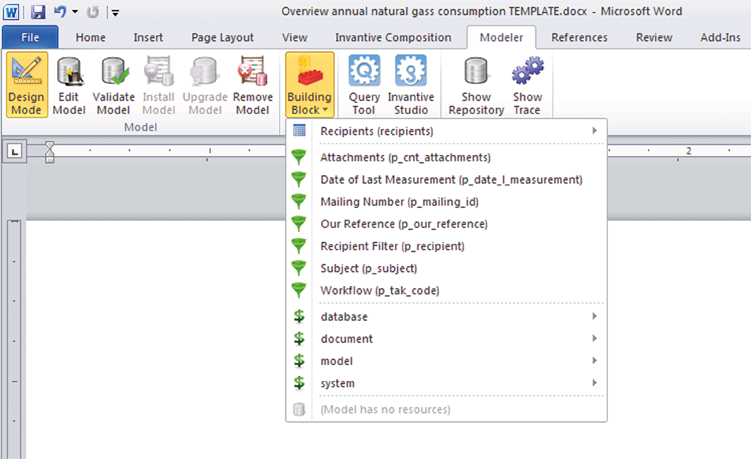
Task: Expand arrow on the document row
Action: coord(594,338)
